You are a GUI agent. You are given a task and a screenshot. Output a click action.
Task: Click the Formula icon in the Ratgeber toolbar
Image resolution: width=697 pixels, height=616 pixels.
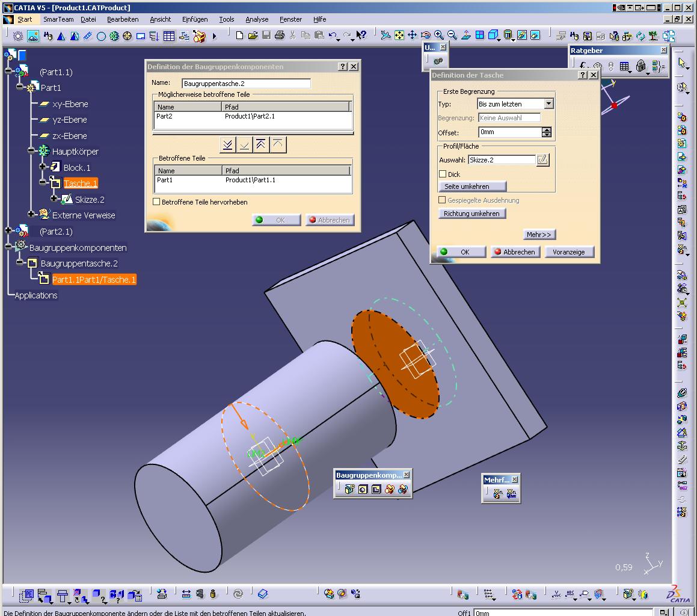pos(583,66)
